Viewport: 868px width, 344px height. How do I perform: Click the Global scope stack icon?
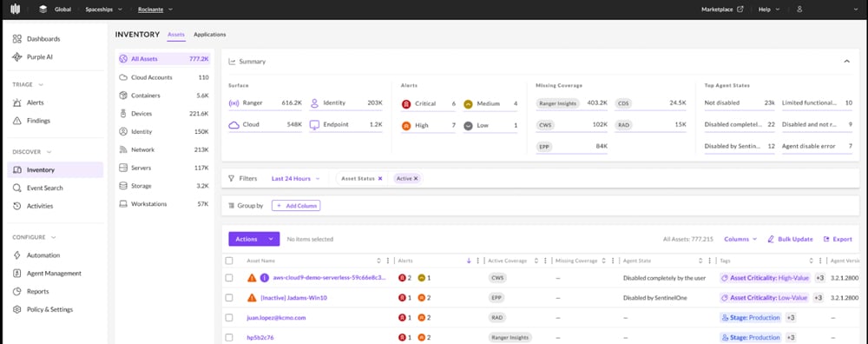pyautogui.click(x=43, y=9)
